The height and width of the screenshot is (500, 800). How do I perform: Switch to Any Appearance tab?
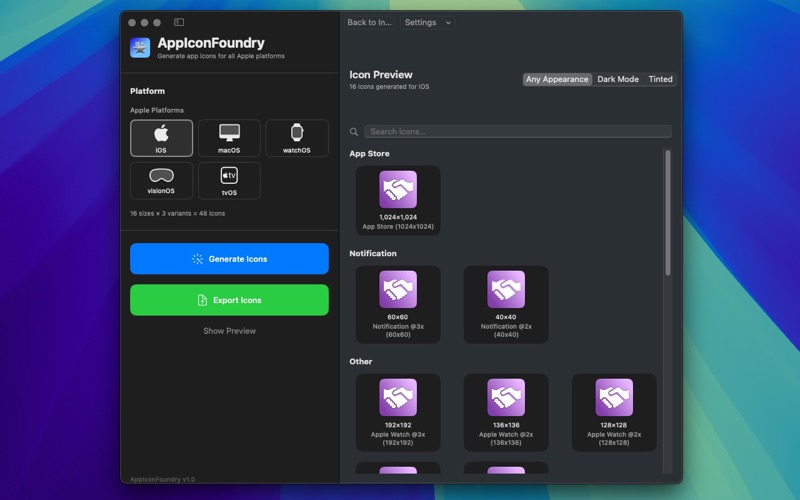pyautogui.click(x=557, y=79)
